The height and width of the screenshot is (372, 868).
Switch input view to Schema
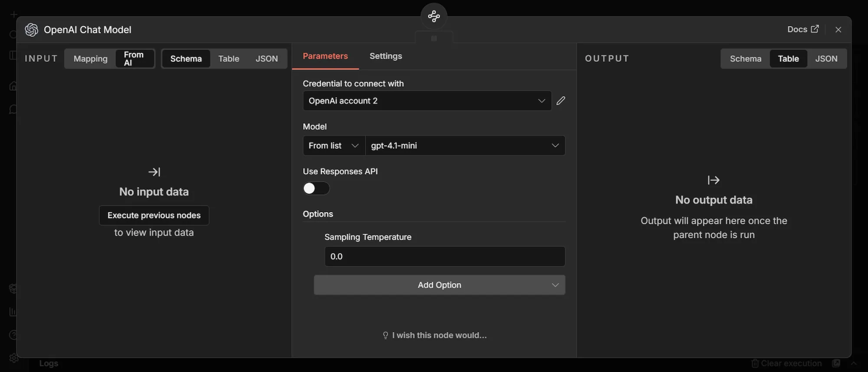pos(186,59)
